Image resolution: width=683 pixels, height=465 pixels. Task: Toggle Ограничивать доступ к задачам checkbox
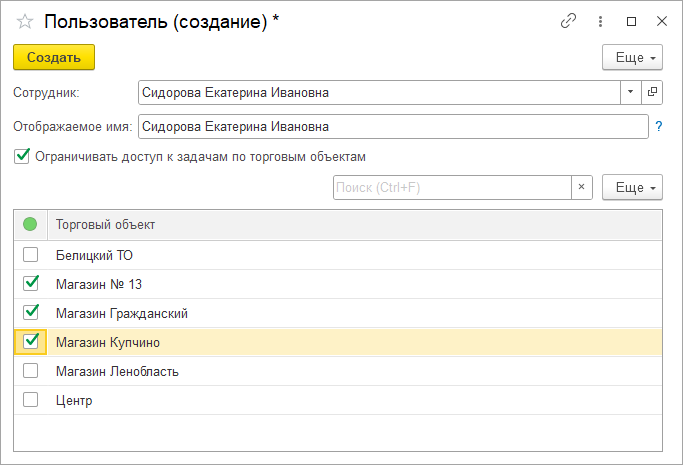[x=22, y=156]
